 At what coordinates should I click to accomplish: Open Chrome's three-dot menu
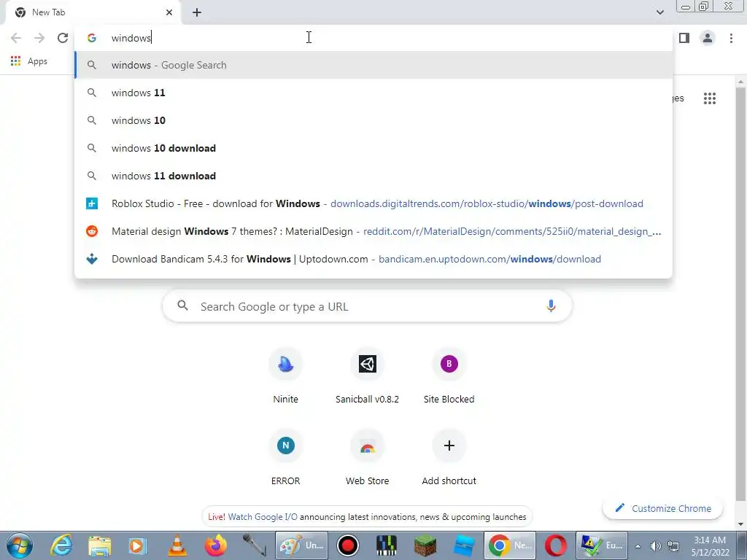[x=731, y=38]
